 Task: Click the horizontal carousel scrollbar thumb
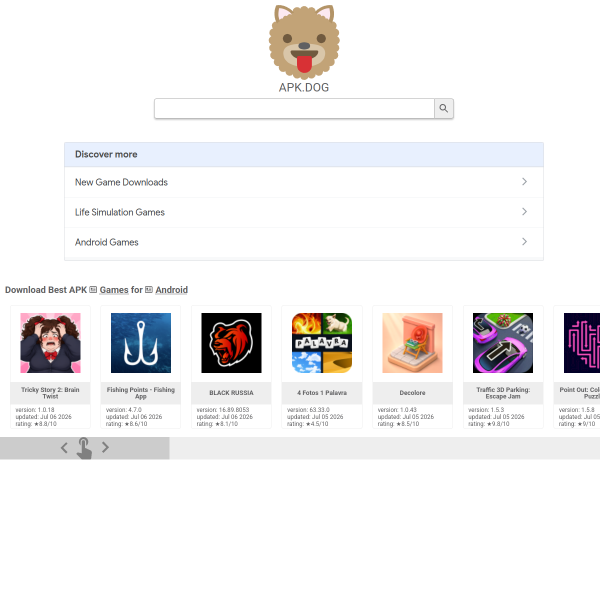coord(85,448)
